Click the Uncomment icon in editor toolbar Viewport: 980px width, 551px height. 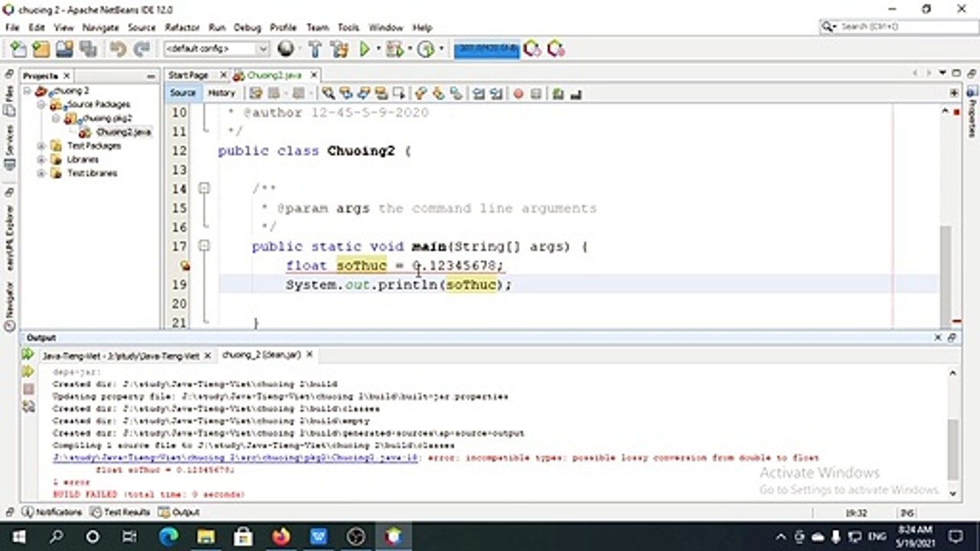[576, 93]
